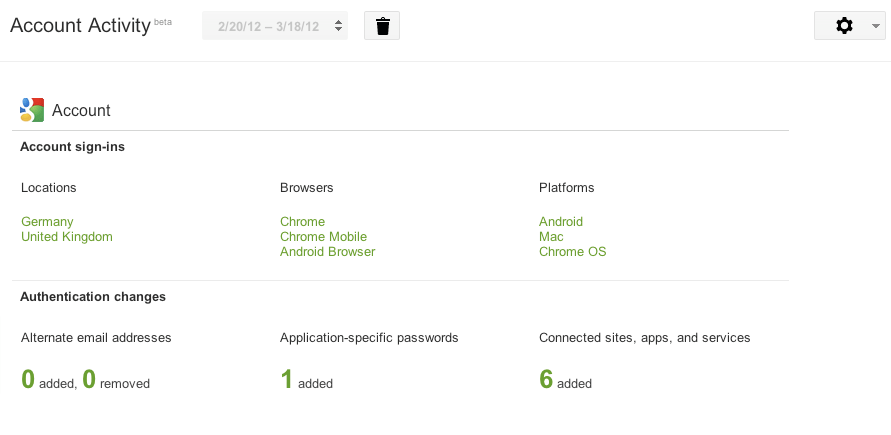Click the 1 added application-specific passwords count
This screenshot has height=435, width=891.
tap(287, 379)
